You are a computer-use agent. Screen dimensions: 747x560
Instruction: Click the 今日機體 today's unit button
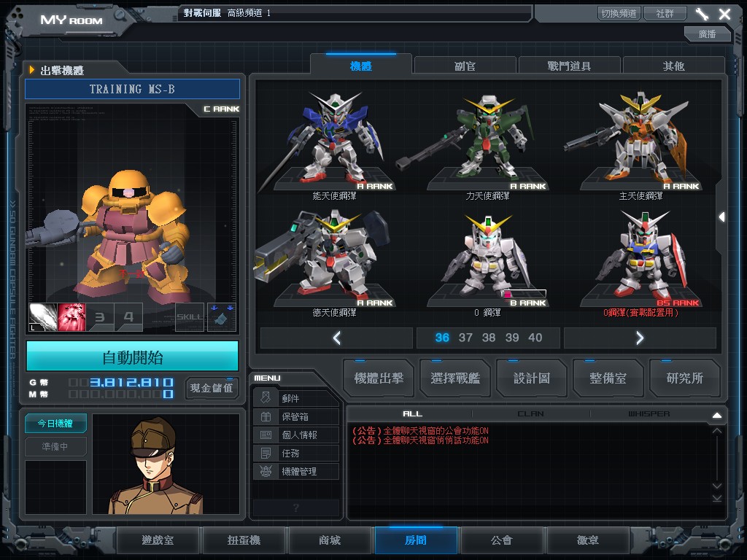[x=55, y=424]
